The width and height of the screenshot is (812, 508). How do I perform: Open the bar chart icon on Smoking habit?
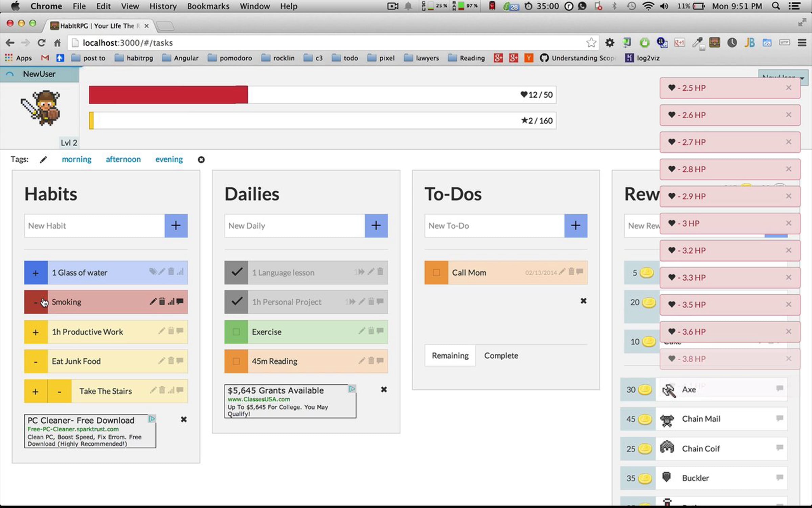(171, 301)
